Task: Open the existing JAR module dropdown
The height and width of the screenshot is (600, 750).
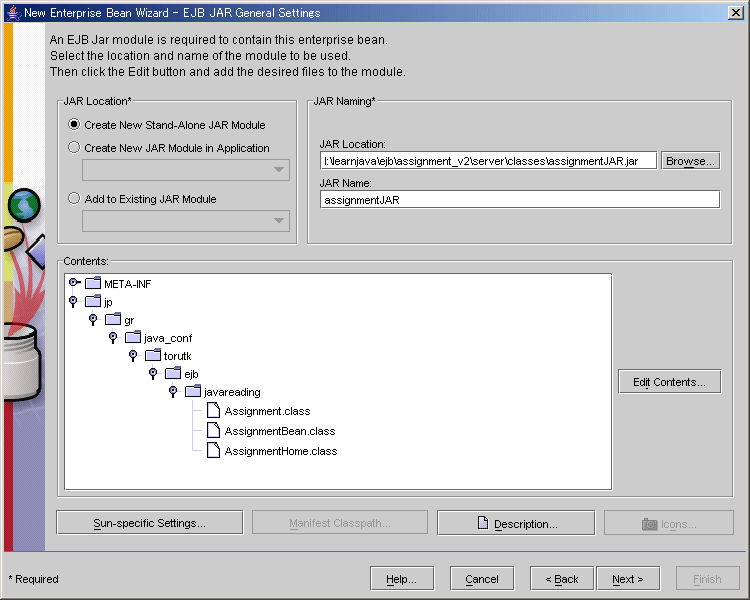Action: 186,221
